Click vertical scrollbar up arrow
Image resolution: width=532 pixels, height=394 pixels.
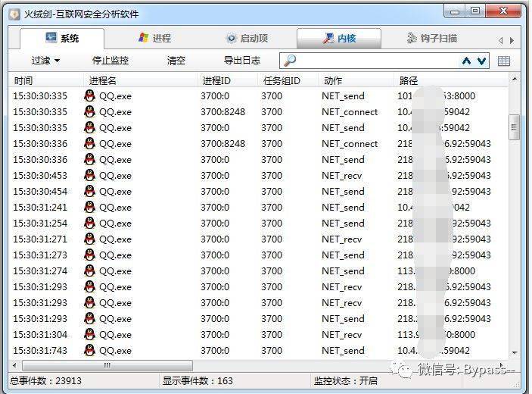coord(515,79)
